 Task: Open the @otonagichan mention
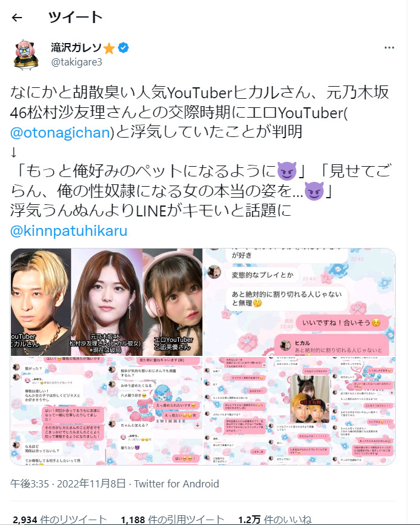tap(60, 133)
